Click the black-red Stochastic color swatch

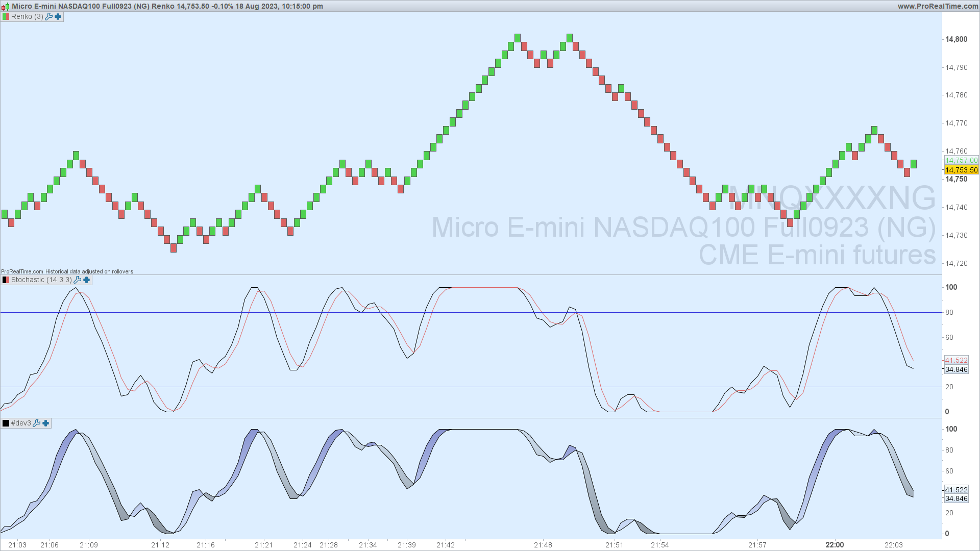6,280
